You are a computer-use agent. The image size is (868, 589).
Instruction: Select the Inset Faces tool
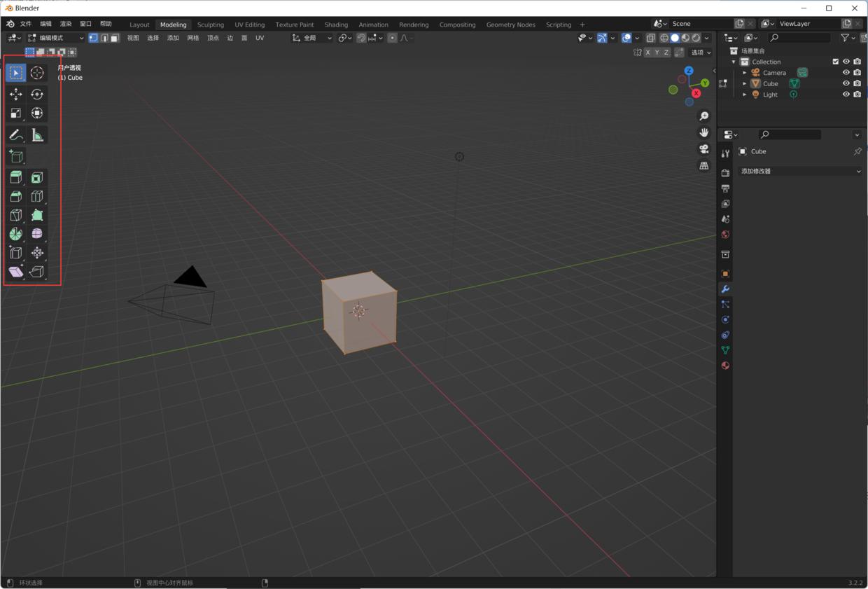click(x=36, y=176)
